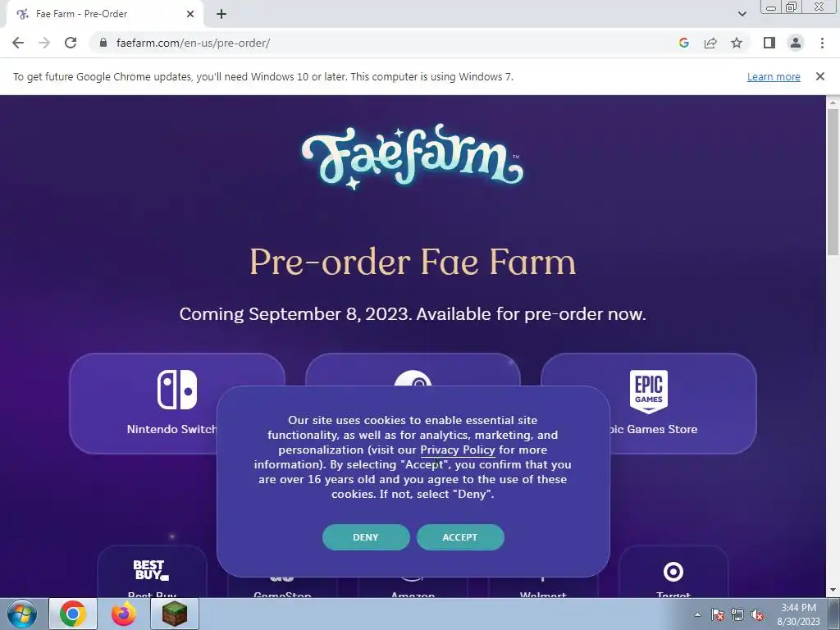The height and width of the screenshot is (630, 840).
Task: Follow the Learn more update link
Action: (774, 76)
